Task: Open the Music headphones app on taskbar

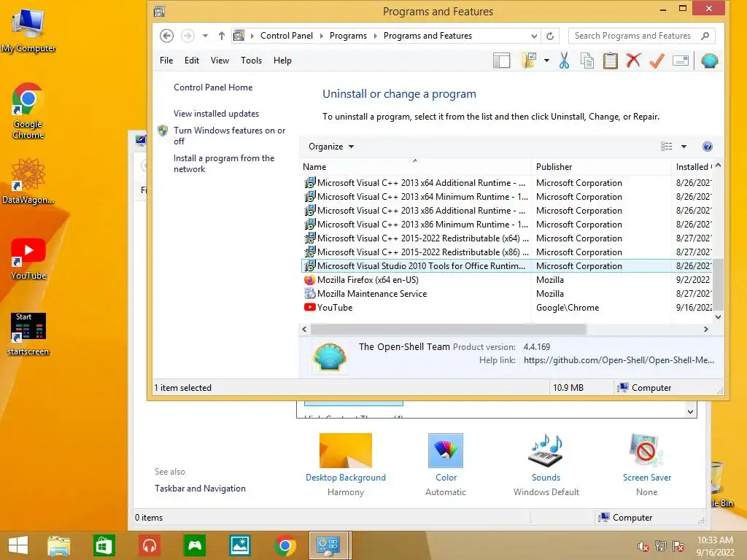Action: (x=150, y=545)
